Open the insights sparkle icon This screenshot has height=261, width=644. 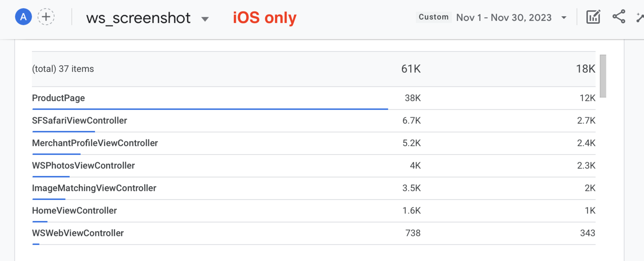tap(640, 17)
